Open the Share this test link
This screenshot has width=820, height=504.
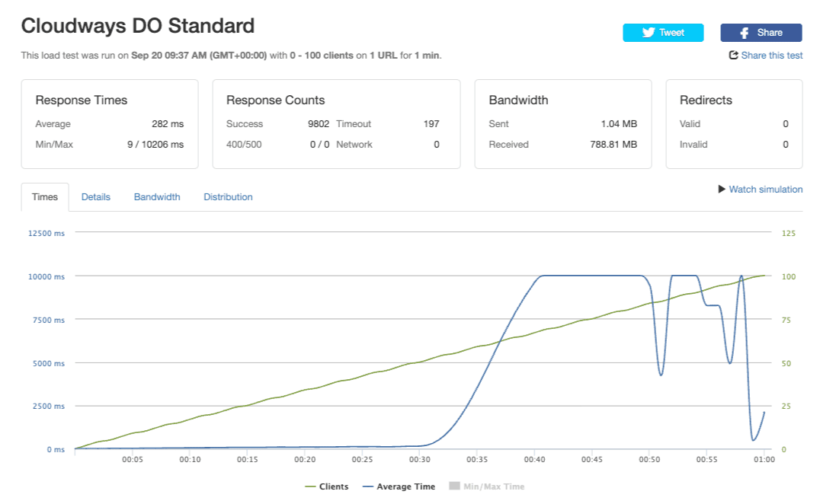[771, 56]
